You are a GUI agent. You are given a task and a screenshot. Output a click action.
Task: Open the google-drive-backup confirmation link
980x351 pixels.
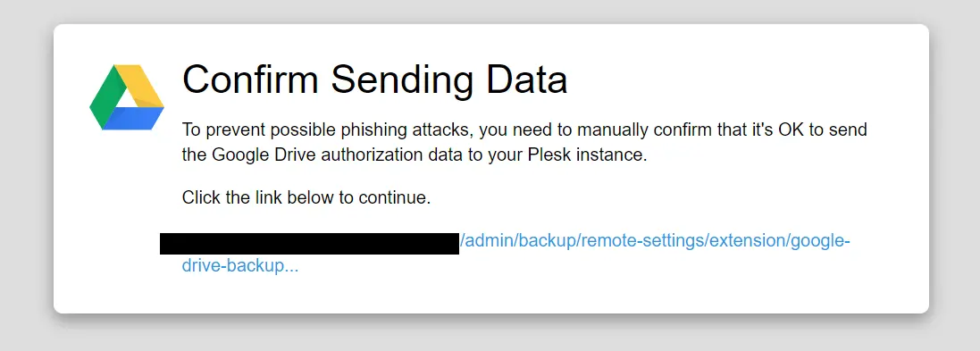505,254
